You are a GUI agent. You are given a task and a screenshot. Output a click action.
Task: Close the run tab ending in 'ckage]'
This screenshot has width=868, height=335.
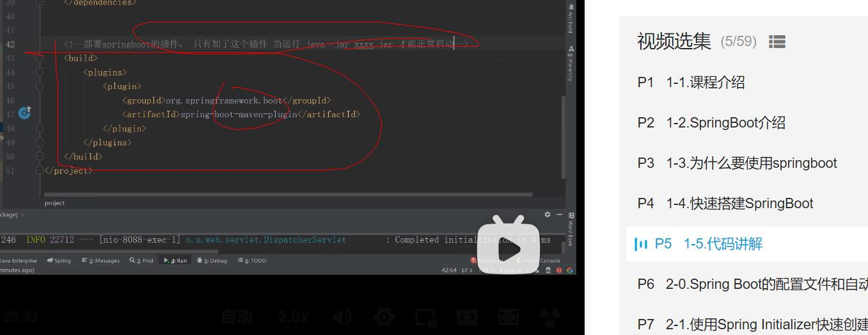(x=22, y=215)
